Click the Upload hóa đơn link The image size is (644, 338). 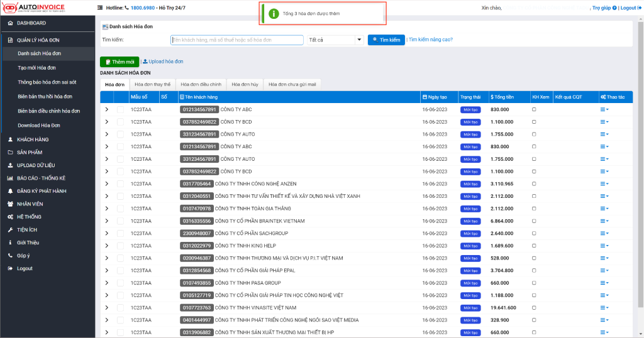(x=163, y=62)
